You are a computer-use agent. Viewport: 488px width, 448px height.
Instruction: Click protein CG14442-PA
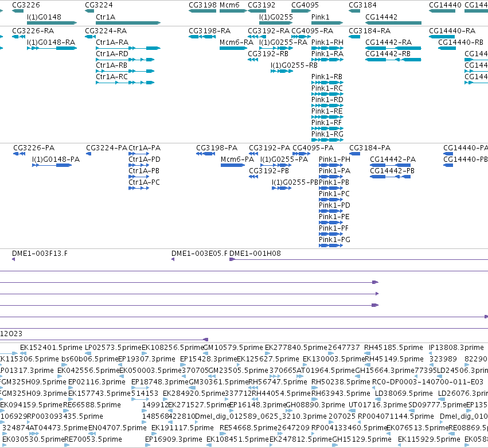click(391, 165)
